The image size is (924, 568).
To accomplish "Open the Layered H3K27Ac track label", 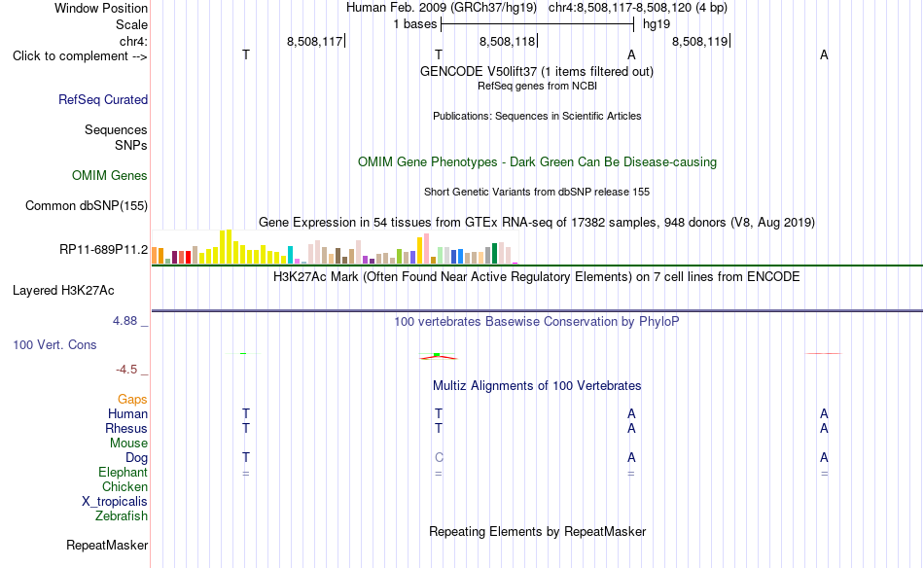I will 63,291.
